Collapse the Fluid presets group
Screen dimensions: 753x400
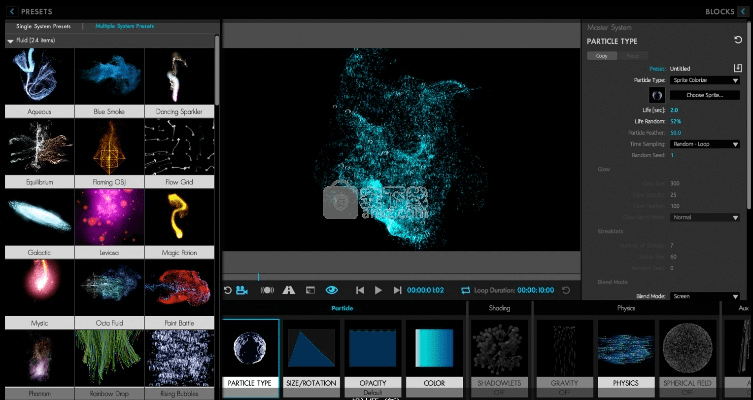click(10, 41)
